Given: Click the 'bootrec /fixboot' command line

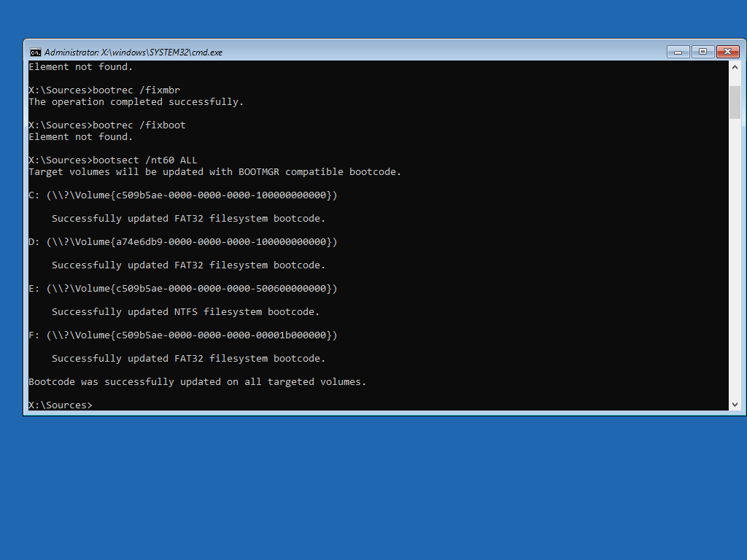Looking at the screenshot, I should [107, 125].
